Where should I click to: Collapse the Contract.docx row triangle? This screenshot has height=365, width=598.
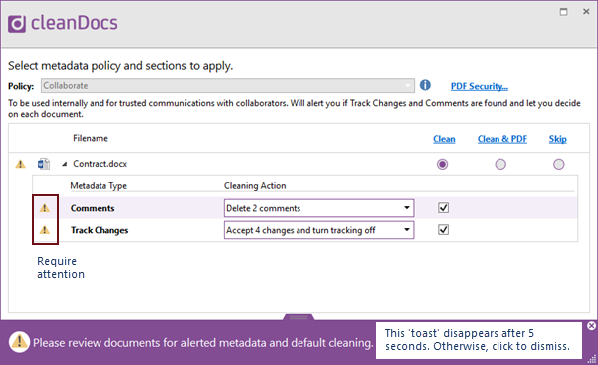tap(64, 164)
